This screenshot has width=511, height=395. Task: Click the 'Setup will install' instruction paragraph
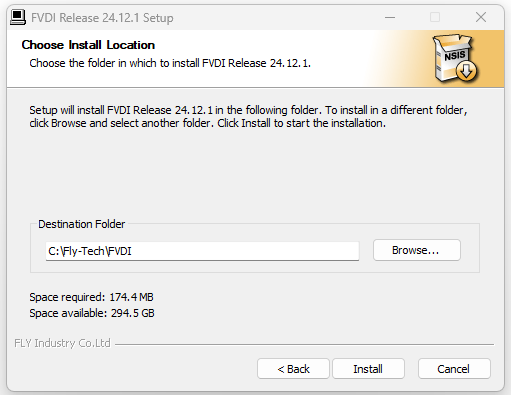click(x=248, y=117)
